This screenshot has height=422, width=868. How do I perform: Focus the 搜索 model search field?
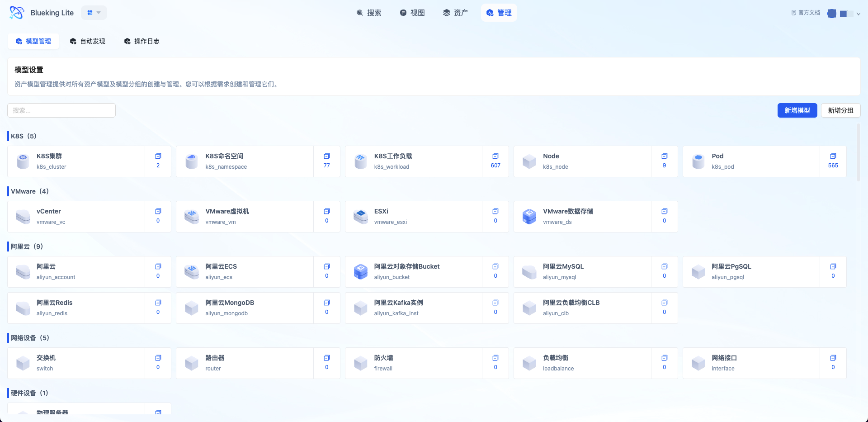[61, 110]
